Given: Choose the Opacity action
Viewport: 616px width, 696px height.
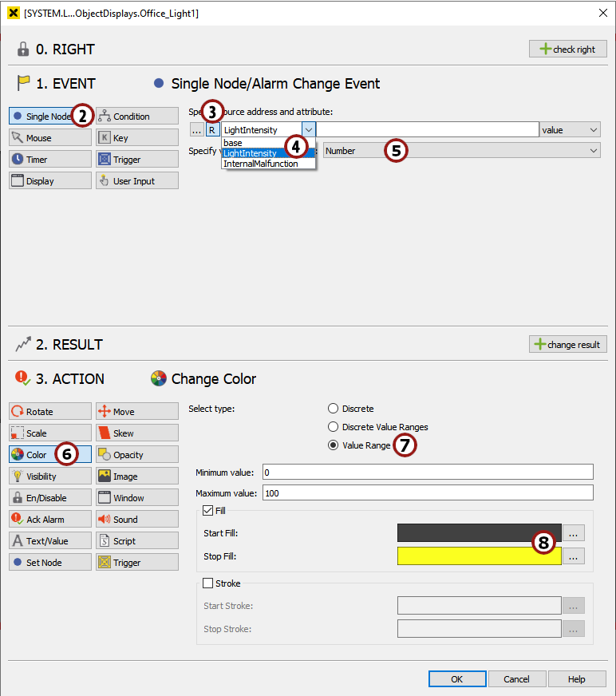Looking at the screenshot, I should click(x=136, y=455).
